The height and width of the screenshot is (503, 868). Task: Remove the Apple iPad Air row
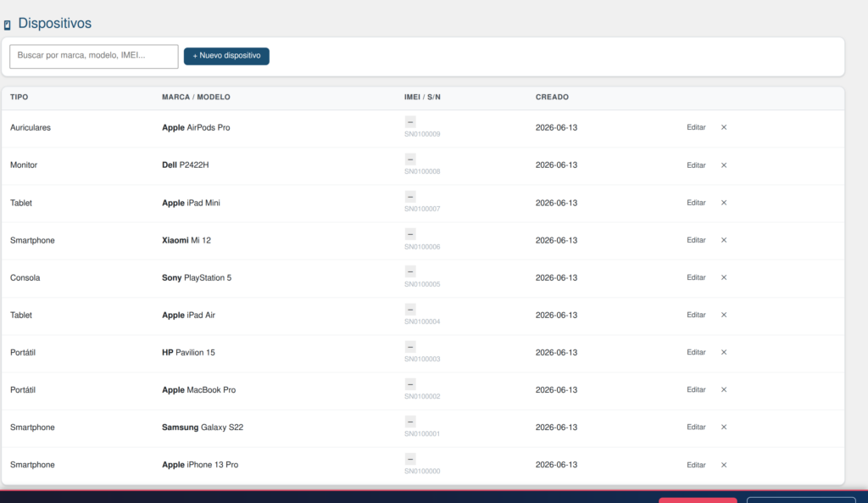point(724,315)
